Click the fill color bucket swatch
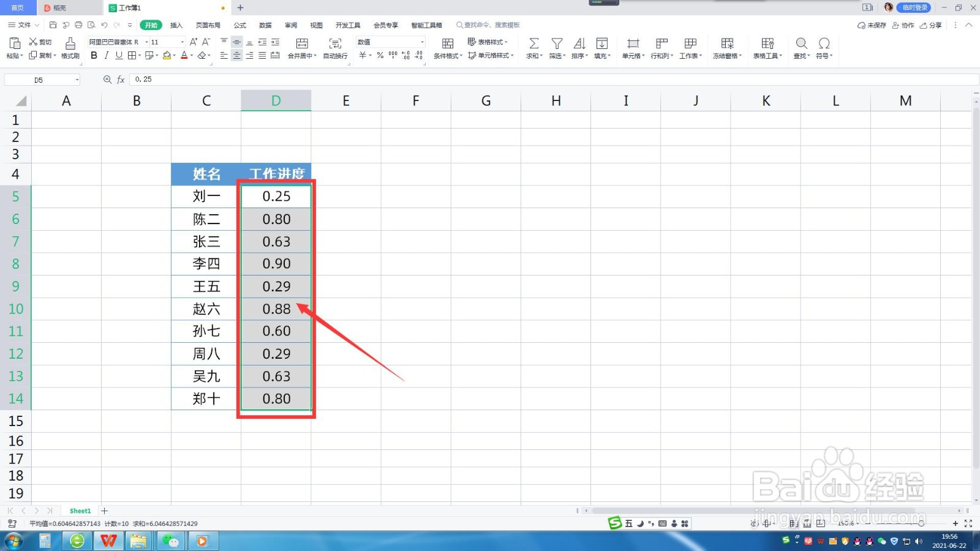Screen dimensions: 980x551 [x=167, y=55]
